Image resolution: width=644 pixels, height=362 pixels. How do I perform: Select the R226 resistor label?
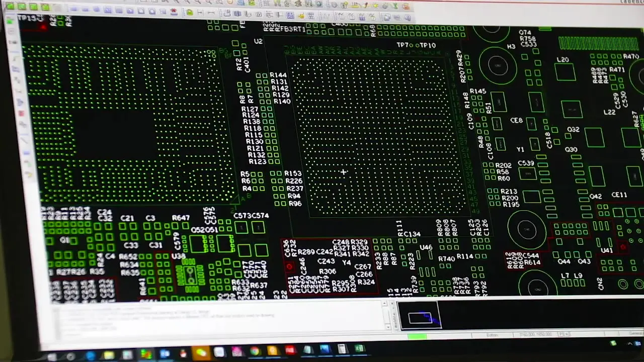point(294,181)
